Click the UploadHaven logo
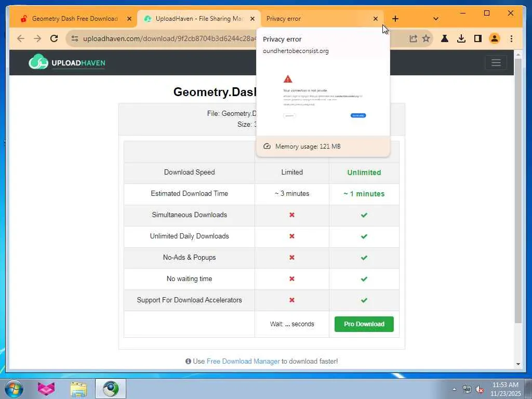The height and width of the screenshot is (399, 532). pyautogui.click(x=67, y=62)
